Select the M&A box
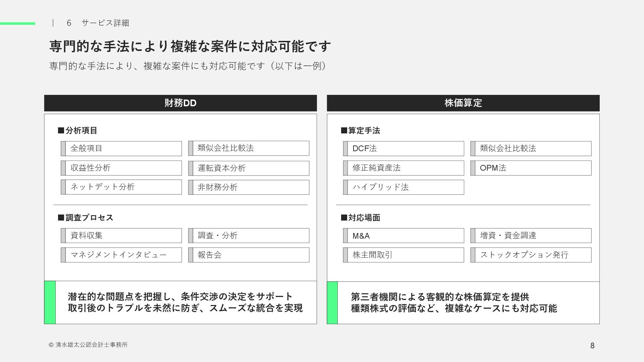Viewport: 644px width, 362px height. coord(404,236)
